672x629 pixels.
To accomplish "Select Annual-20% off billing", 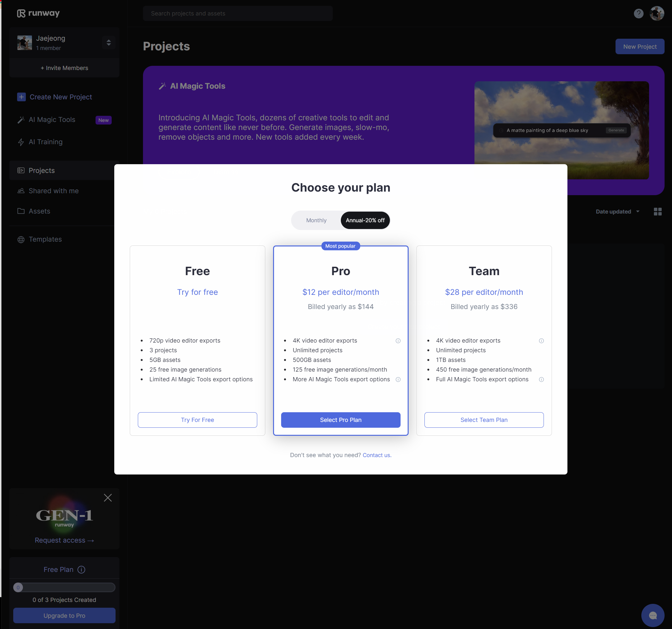I will [365, 220].
